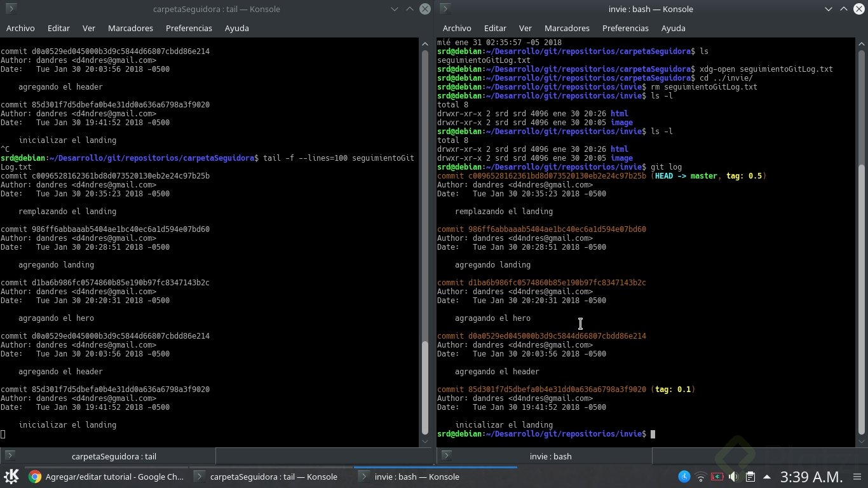Click scrollbar up arrow in carpetaSeguidora terminal

[425, 43]
